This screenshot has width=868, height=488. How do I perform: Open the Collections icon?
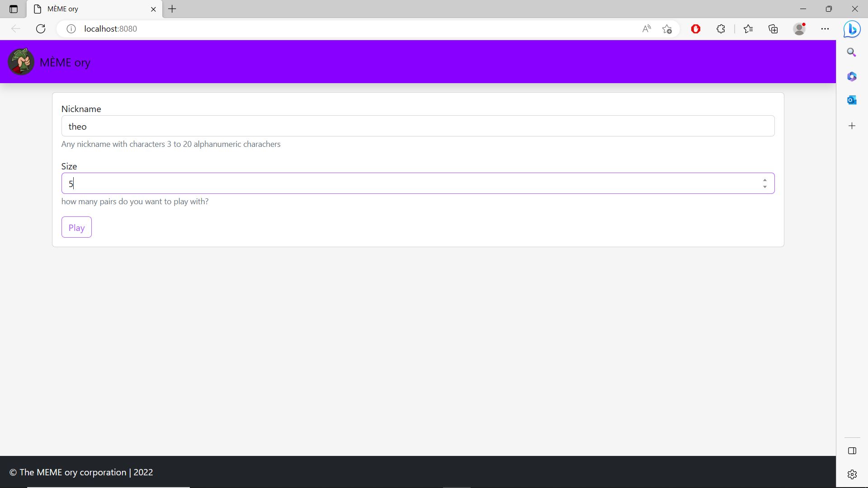pos(773,28)
